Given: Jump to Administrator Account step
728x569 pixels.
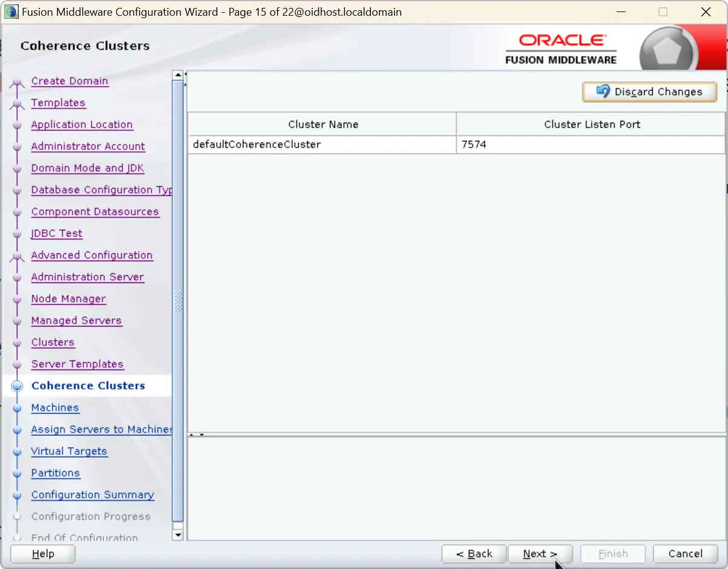Looking at the screenshot, I should pos(88,146).
